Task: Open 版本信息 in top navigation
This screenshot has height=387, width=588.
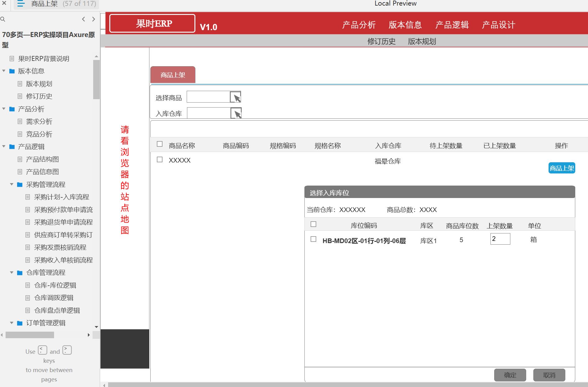Action: coord(405,25)
